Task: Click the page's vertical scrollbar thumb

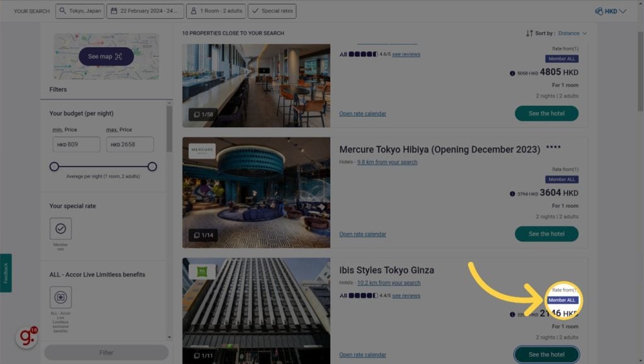Action: pyautogui.click(x=640, y=71)
